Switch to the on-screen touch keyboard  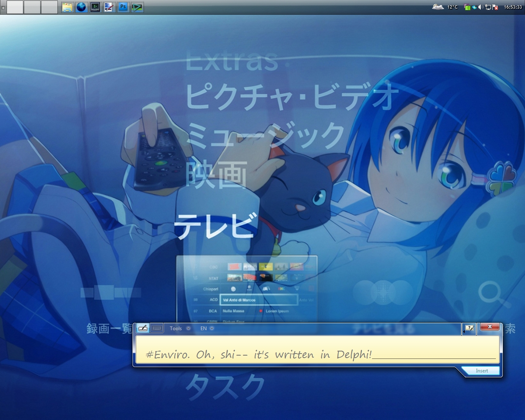click(x=157, y=328)
